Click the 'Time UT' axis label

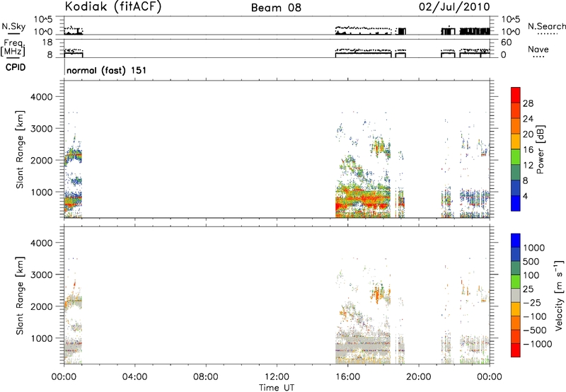point(277,388)
